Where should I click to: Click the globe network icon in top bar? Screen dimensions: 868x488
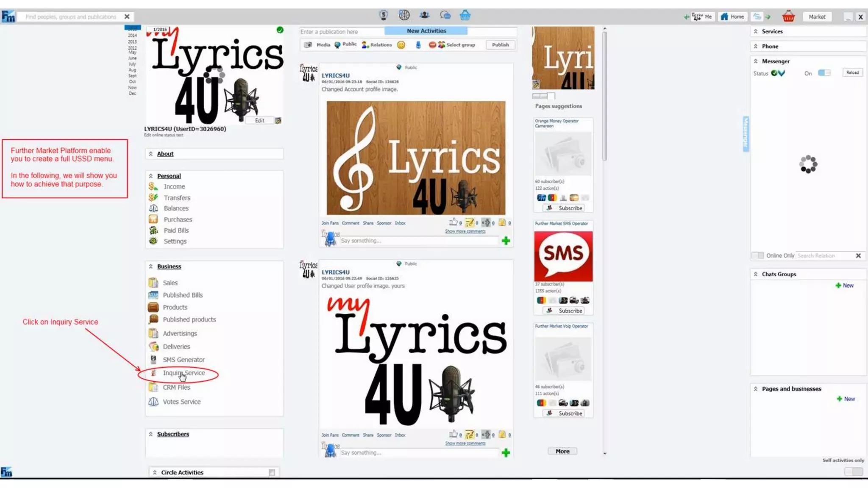(404, 16)
